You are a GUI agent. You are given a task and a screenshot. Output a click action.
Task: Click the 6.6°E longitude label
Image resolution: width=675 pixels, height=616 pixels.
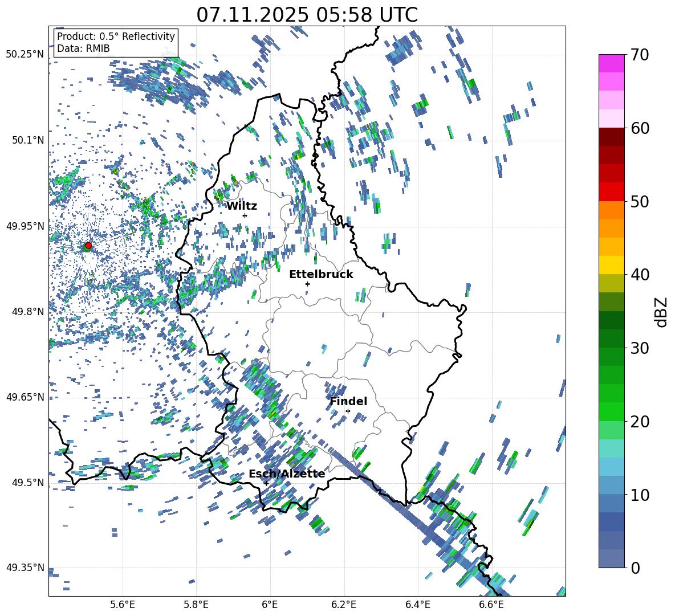coord(491,605)
